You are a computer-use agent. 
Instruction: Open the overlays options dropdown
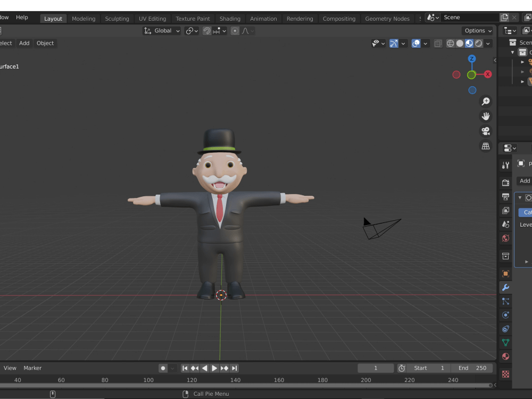click(425, 44)
